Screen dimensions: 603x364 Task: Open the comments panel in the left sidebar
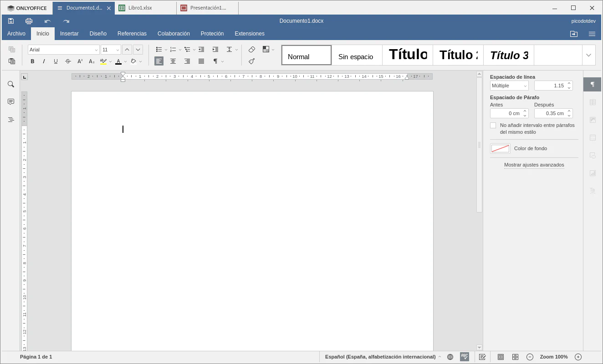(11, 102)
